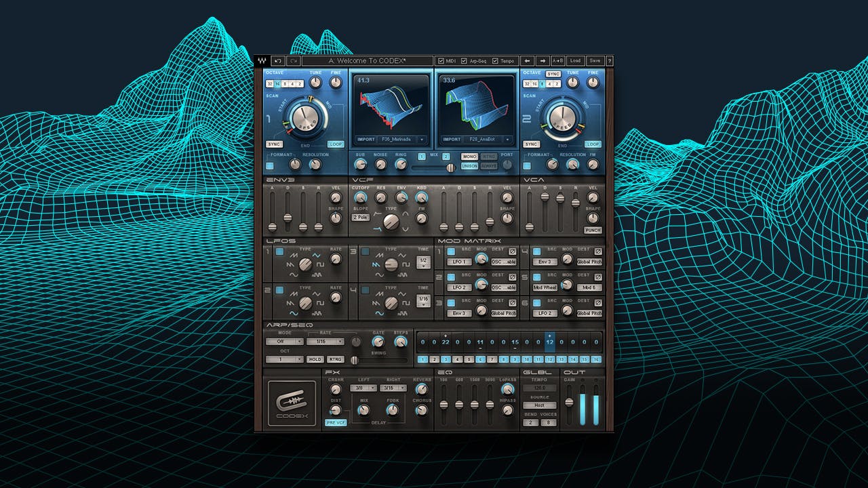Click the VCF filter Type selector knob
Screen dimensions: 868x488
391,222
